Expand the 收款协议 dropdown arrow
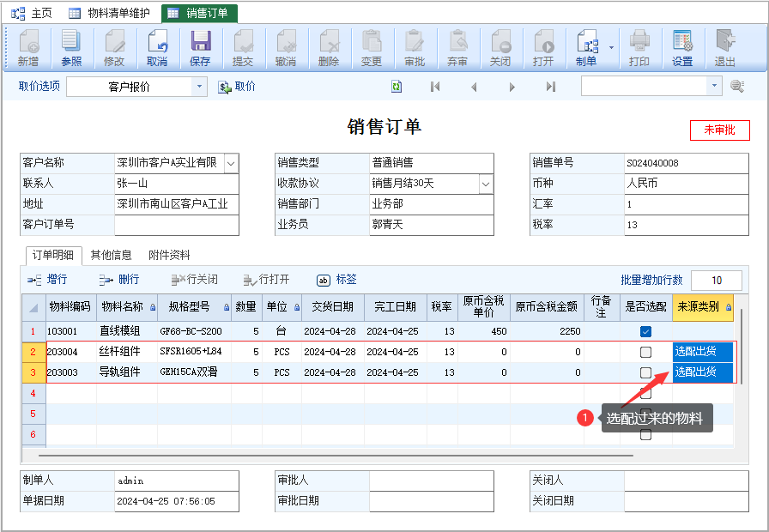Screen dimensions: 769x532 tap(486, 184)
